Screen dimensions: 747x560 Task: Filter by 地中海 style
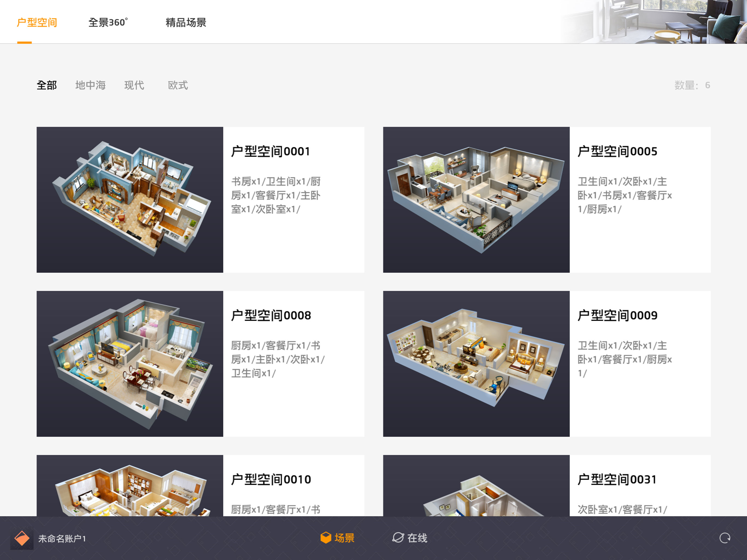tap(91, 85)
